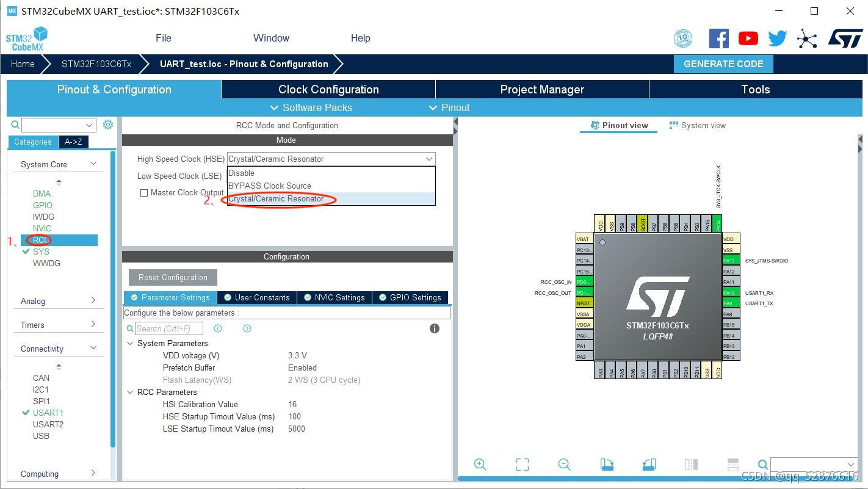Toggle horizontal split layout icon
The width and height of the screenshot is (868, 489).
(733, 465)
